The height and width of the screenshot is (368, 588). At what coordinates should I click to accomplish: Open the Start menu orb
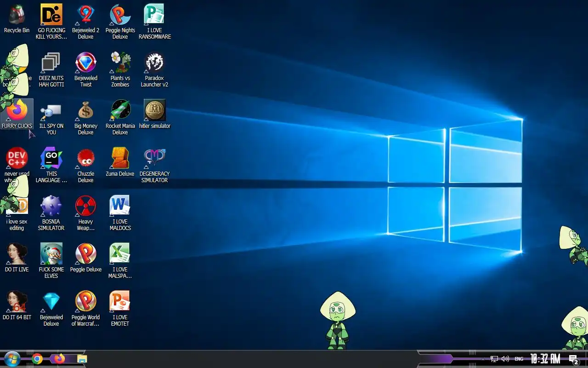pyautogui.click(x=12, y=359)
